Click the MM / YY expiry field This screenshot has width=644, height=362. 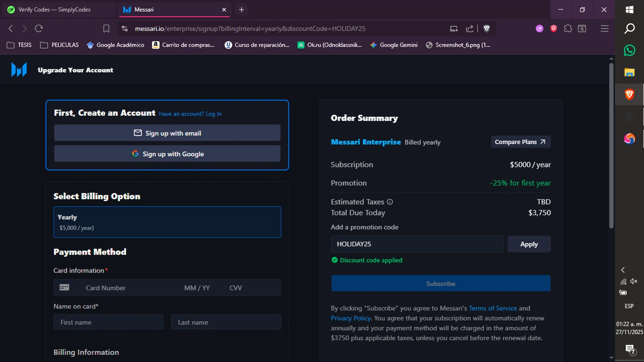click(x=197, y=288)
